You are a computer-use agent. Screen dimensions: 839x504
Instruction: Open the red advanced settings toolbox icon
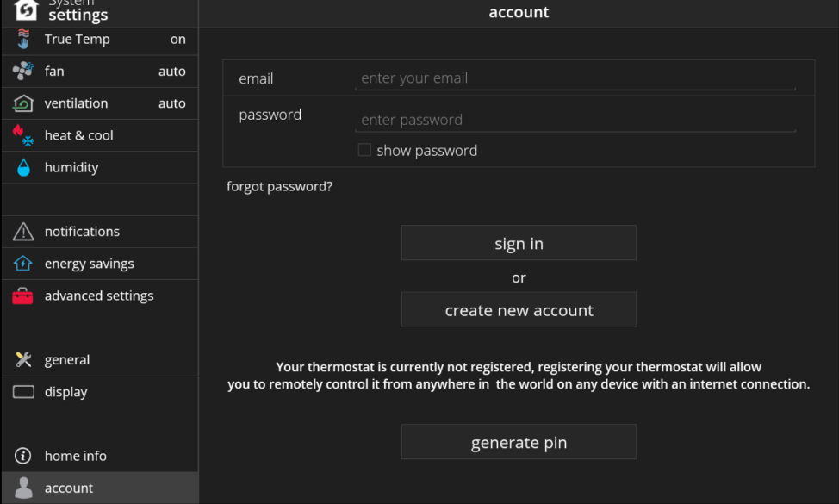(22, 296)
